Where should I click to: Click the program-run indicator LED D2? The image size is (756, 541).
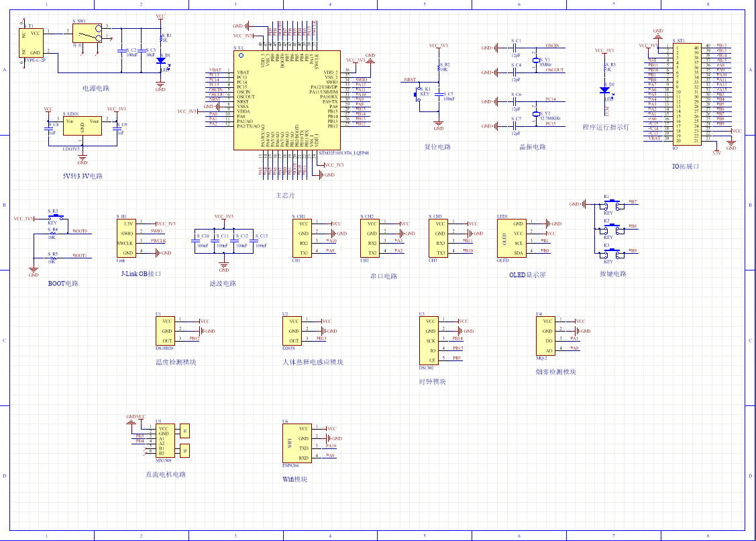604,90
